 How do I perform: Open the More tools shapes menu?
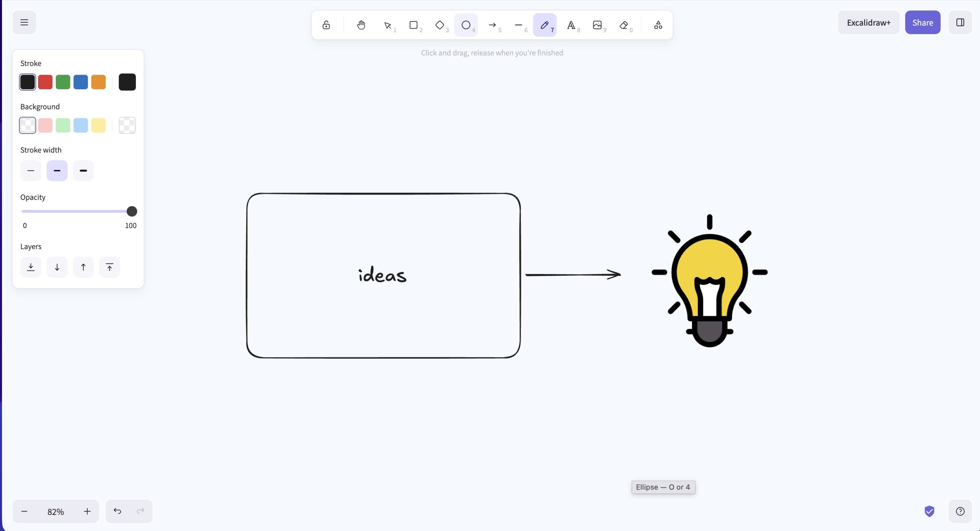coord(658,25)
